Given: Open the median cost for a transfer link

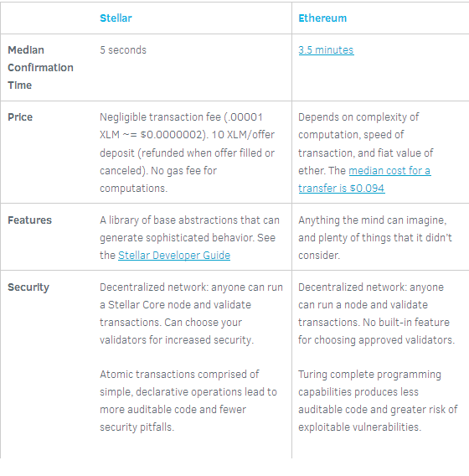Looking at the screenshot, I should click(389, 171).
